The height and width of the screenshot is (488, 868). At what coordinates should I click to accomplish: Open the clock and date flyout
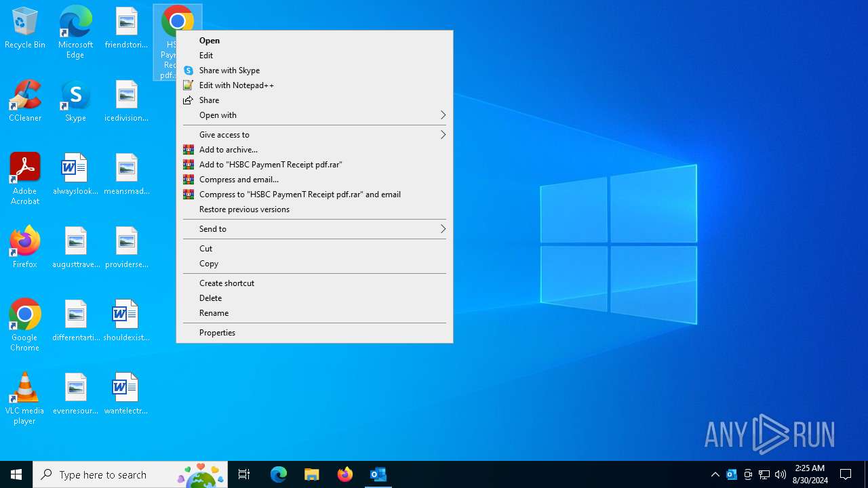[810, 474]
